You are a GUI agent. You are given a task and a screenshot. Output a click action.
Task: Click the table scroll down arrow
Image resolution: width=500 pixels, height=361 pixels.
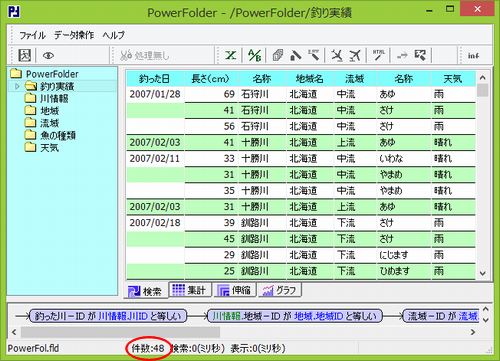pyautogui.click(x=482, y=273)
